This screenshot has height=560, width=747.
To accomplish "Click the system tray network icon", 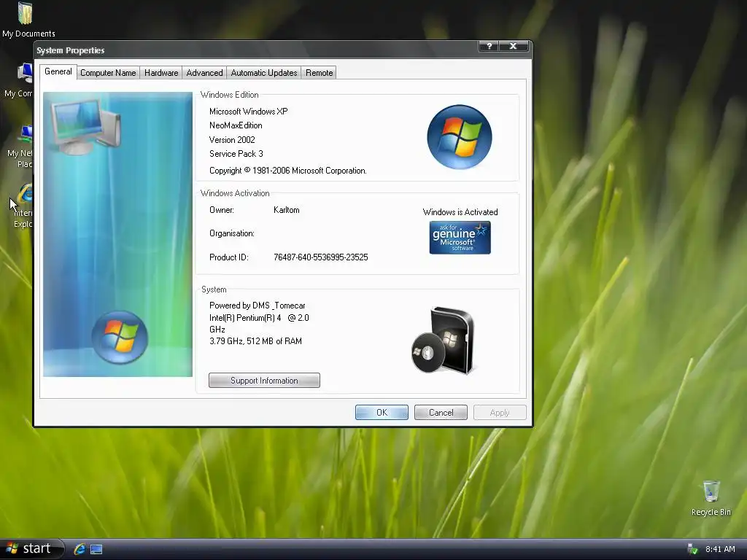I will coord(692,549).
